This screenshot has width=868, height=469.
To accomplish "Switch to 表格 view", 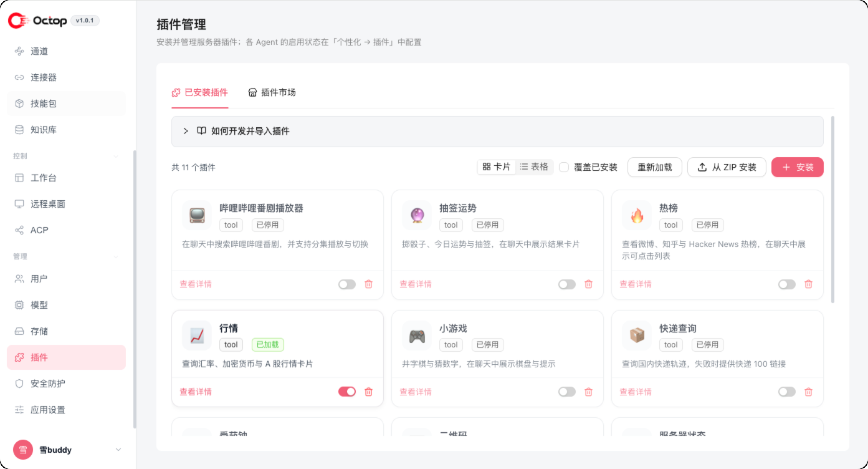I will point(534,167).
